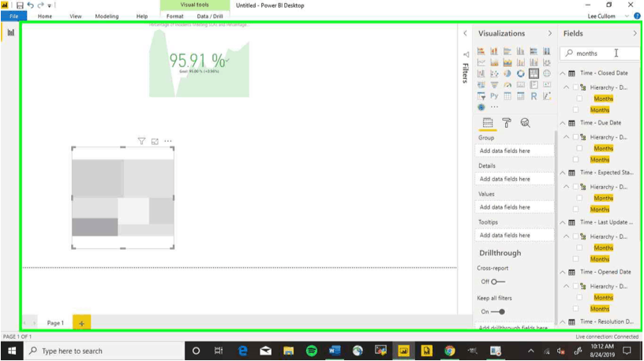Select the stacked column chart visual
This screenshot has width=644, height=361.
tap(494, 51)
